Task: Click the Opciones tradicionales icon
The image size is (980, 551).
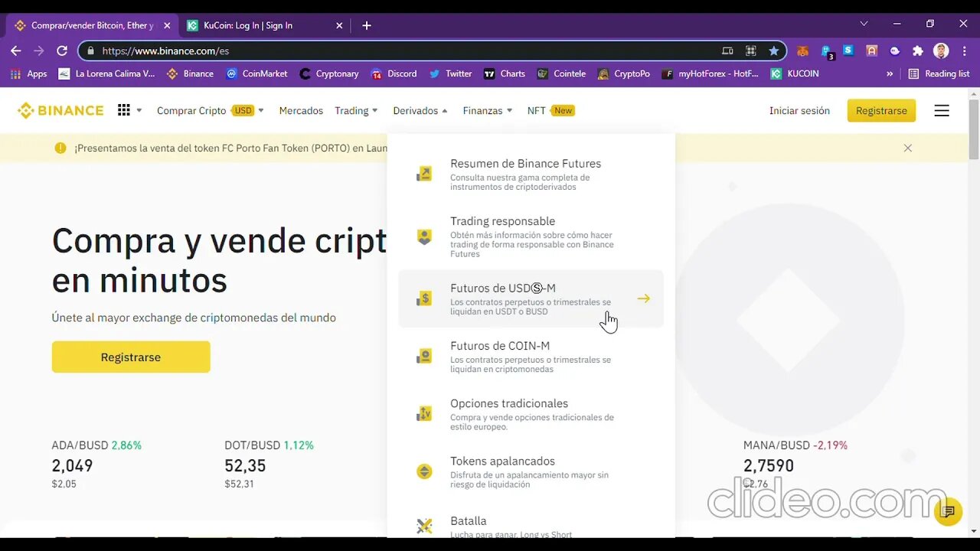Action: (x=424, y=414)
